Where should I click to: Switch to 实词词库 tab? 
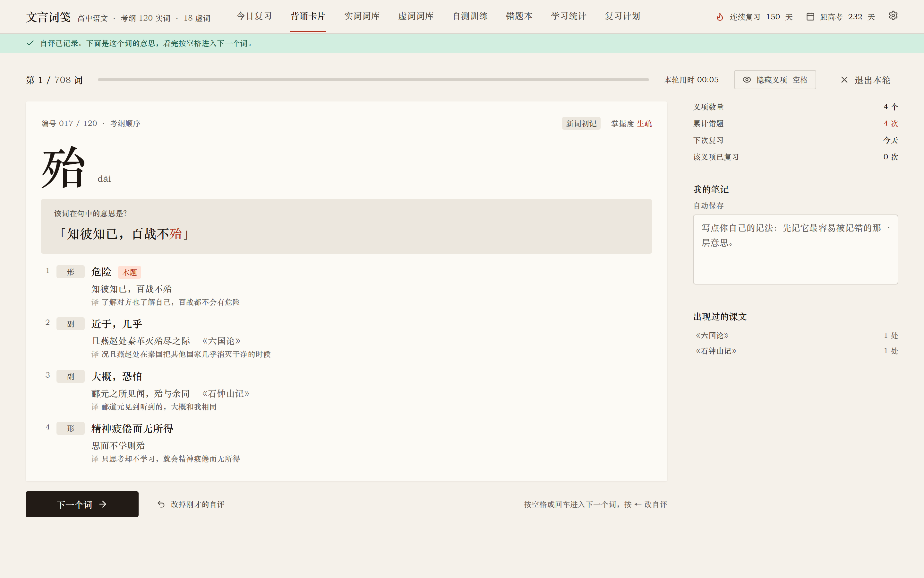click(362, 16)
